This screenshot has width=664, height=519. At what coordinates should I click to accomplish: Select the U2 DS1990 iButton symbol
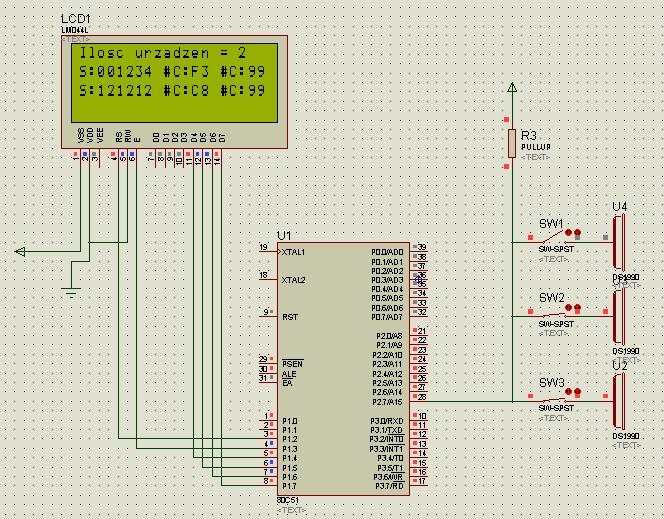tap(619, 401)
